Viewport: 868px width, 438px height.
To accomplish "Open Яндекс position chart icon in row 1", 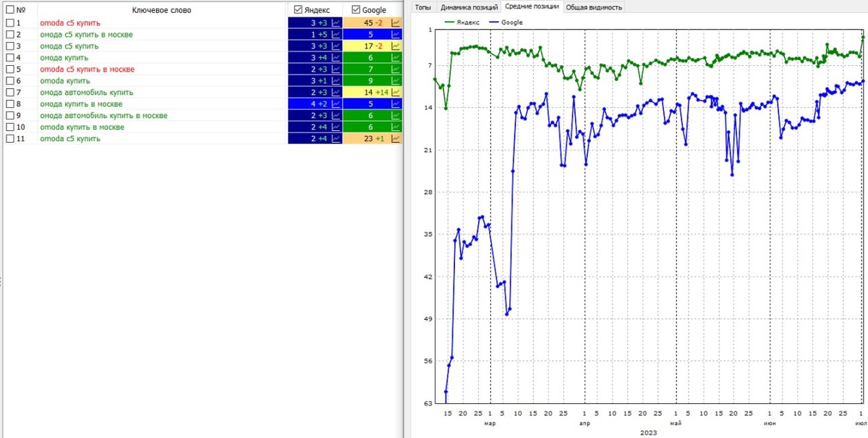I will tap(336, 23).
